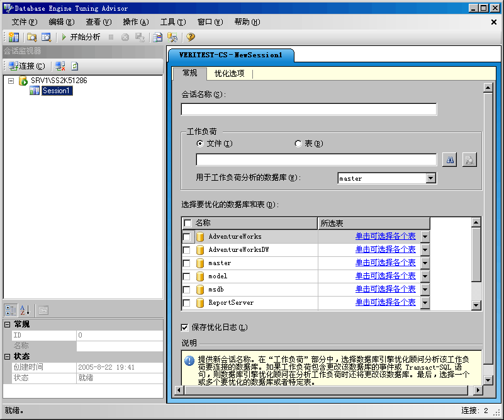Open AdventureWorksDW row table dropdown arrow
The height and width of the screenshot is (420, 504).
coord(425,250)
